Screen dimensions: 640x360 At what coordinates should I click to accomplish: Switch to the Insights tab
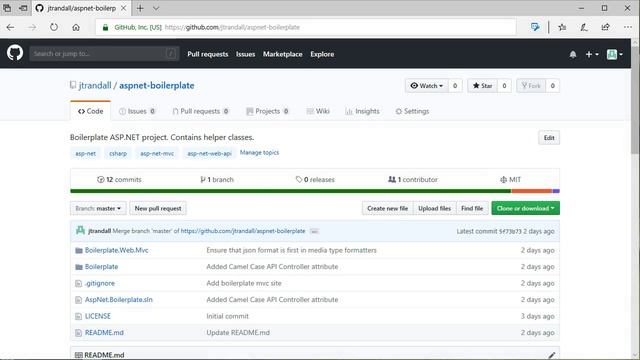coord(362,111)
